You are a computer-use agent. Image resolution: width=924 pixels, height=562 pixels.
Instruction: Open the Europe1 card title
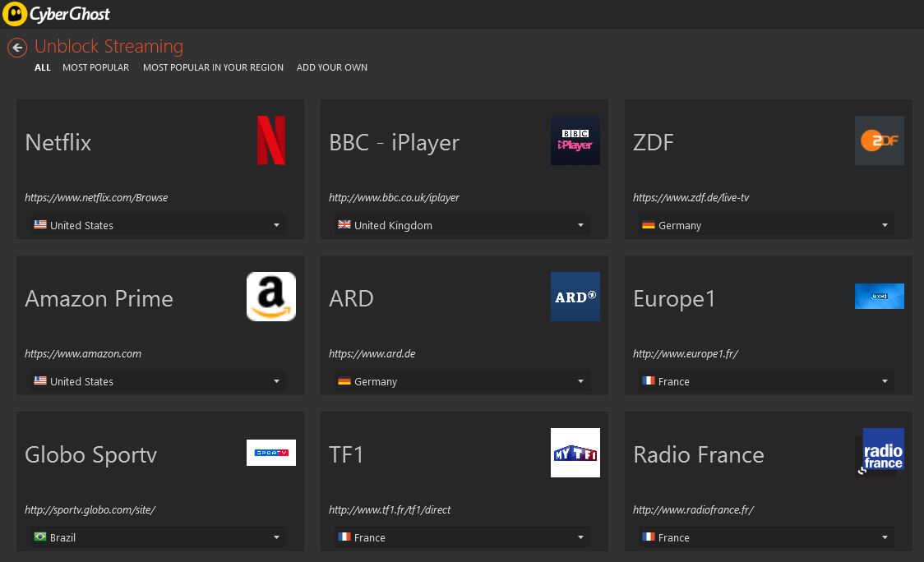click(674, 299)
